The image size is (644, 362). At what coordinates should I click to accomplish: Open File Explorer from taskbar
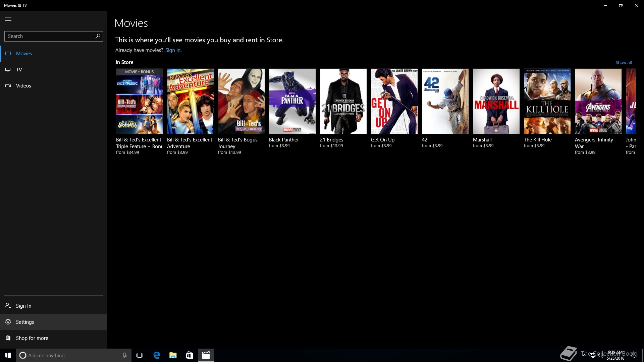tap(173, 355)
